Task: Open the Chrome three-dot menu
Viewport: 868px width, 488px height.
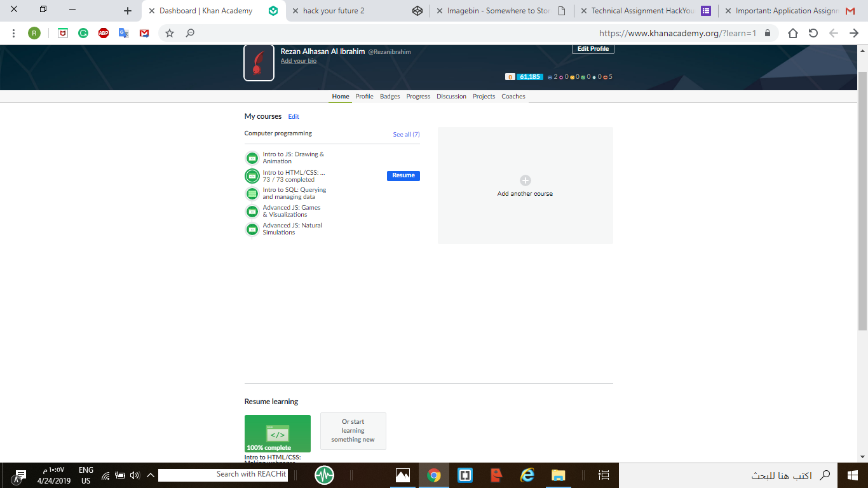Action: click(x=14, y=33)
